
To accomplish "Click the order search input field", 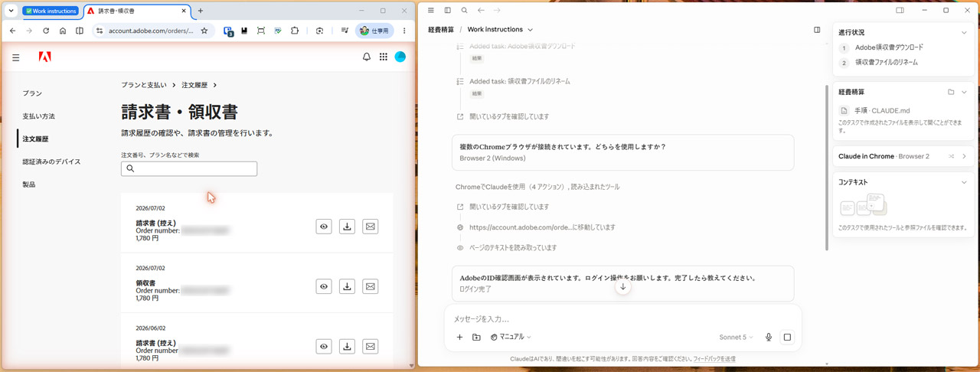I will point(189,168).
